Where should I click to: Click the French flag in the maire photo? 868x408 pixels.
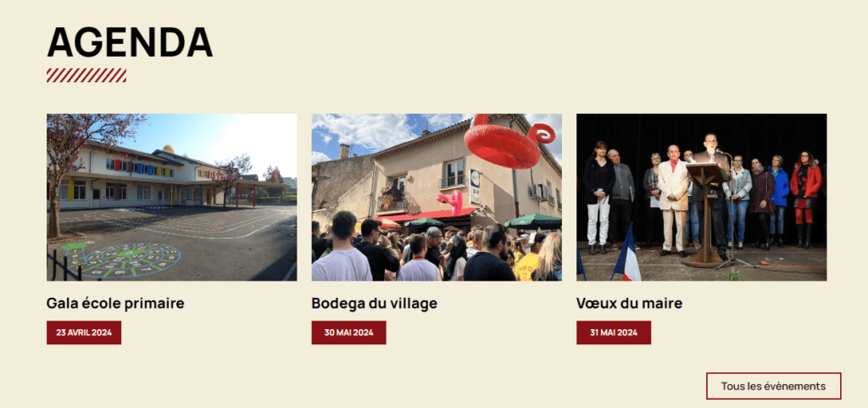[x=626, y=254]
